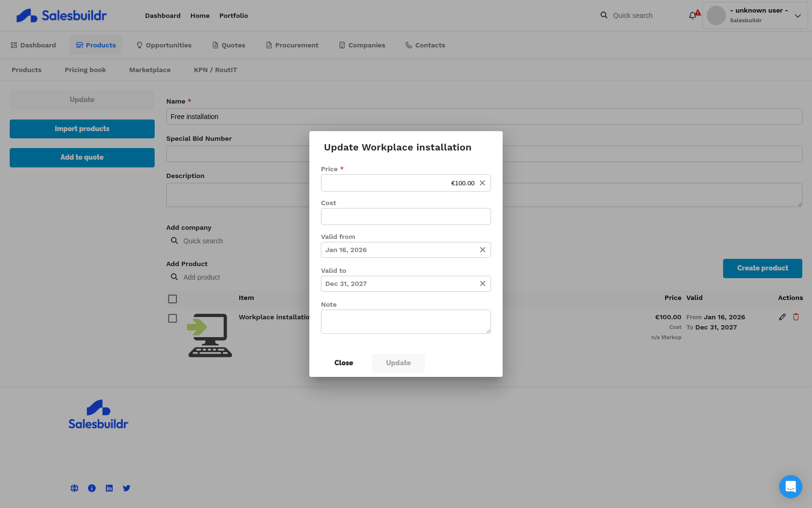812x508 pixels.
Task: Open the chat support bubble icon
Action: 791,487
